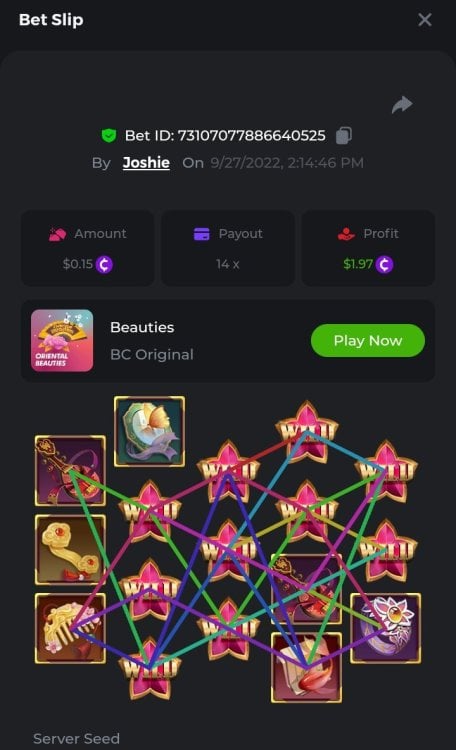Click the Profit currency coin icon
Image resolution: width=456 pixels, height=750 pixels.
coord(384,264)
